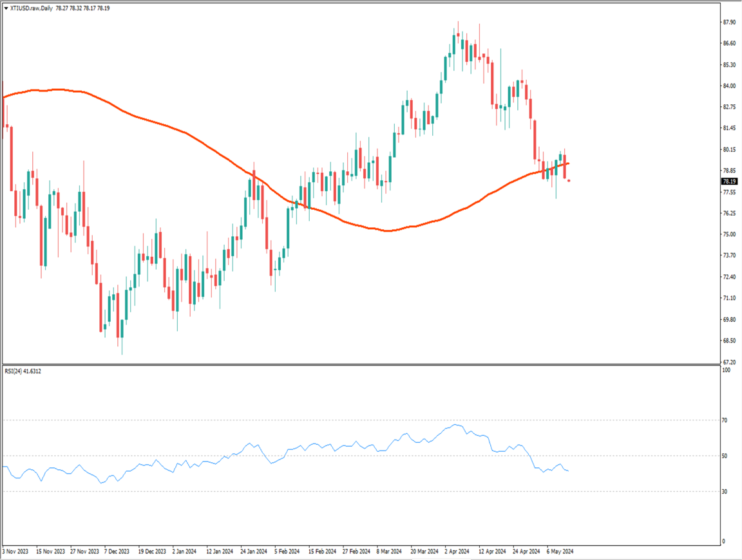Click the 67.20 price axis label
Screen dimensions: 742x560
(x=729, y=362)
